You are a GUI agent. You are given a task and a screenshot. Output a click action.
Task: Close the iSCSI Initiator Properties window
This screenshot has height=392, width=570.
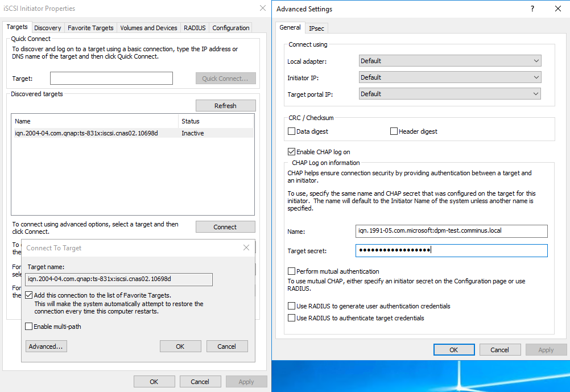262,8
